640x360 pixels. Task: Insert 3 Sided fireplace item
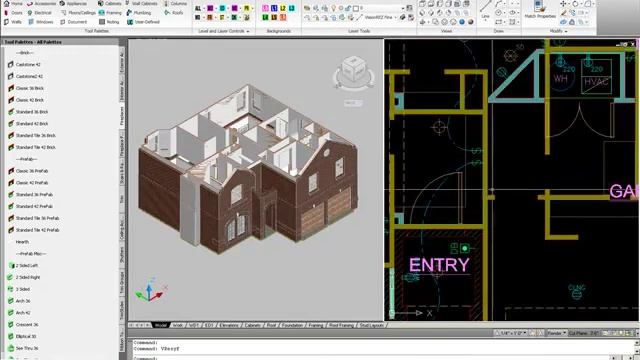click(x=19, y=289)
